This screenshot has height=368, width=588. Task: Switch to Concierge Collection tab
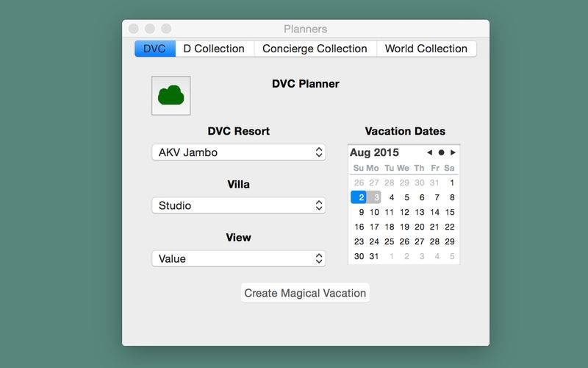point(315,49)
